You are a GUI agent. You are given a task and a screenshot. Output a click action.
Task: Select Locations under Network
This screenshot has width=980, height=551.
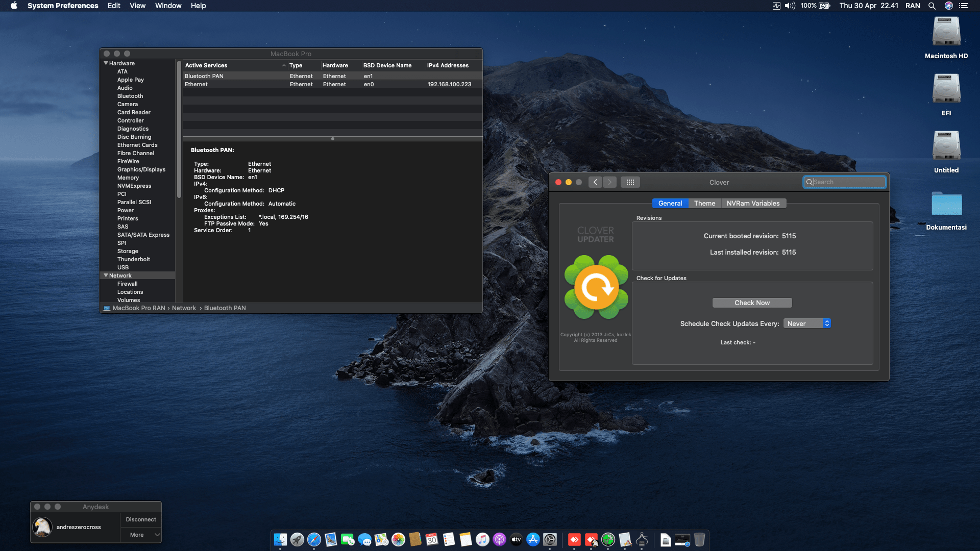point(130,292)
